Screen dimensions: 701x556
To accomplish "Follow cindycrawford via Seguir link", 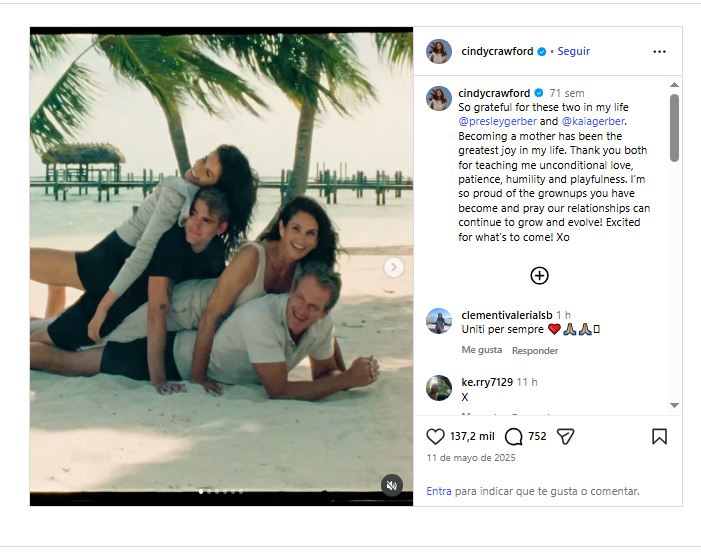I will pos(574,51).
